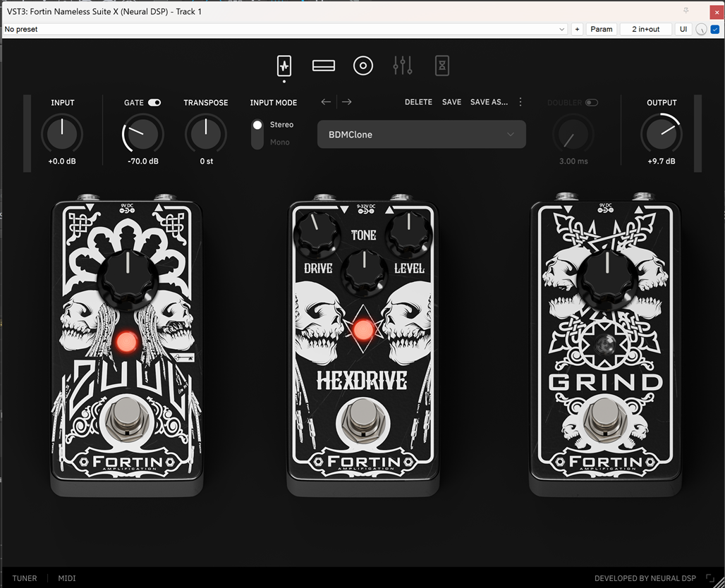This screenshot has width=725, height=588.
Task: Open the three-dot preset options menu
Action: 520,102
